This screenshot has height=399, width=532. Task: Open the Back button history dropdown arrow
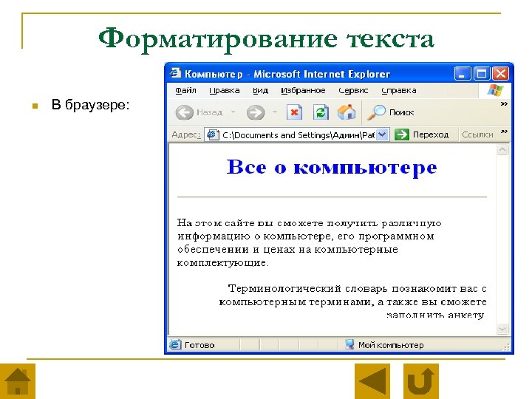point(233,112)
